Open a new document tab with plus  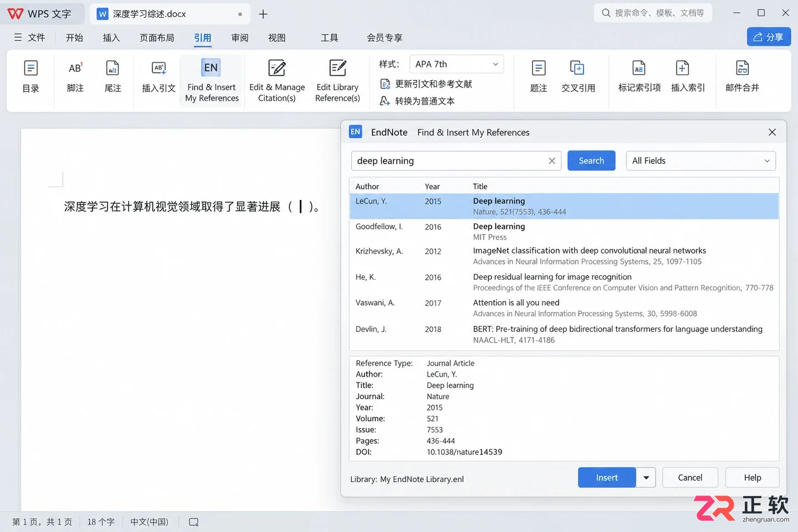[x=263, y=14]
